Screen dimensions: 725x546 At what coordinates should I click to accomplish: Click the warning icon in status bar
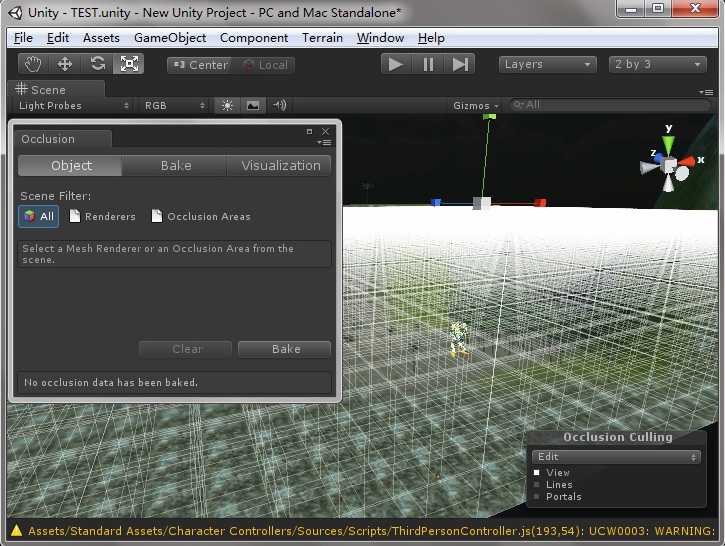point(16,531)
